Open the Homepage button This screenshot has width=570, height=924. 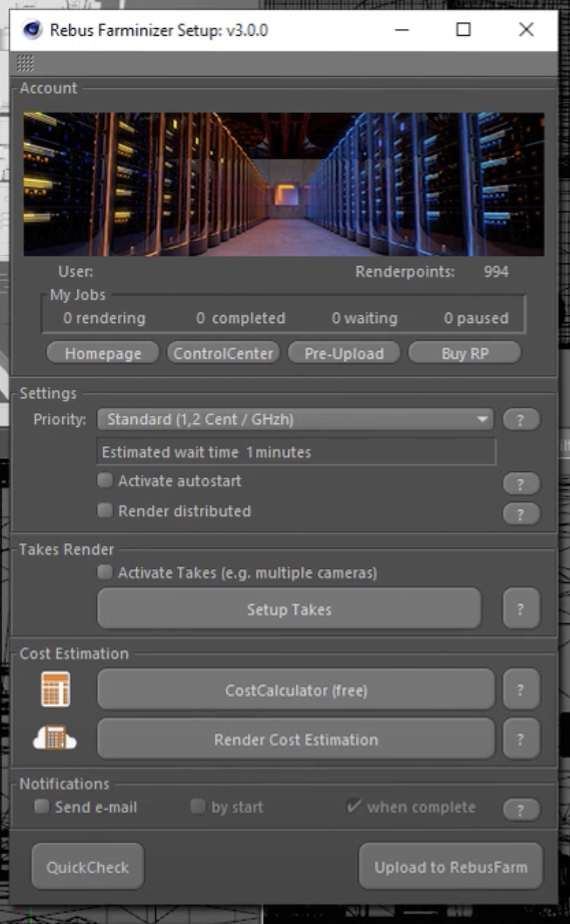coord(103,353)
